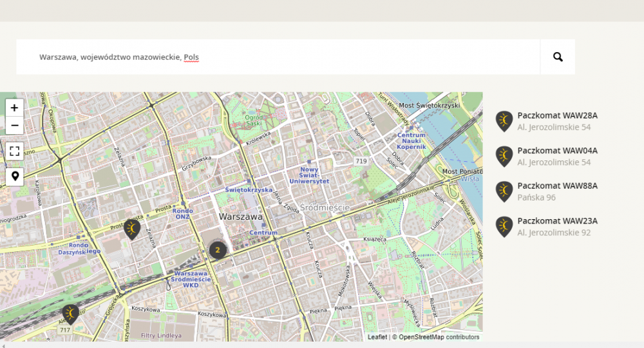This screenshot has height=348, width=644.
Task: Click the Ogród Saski park label
Action: 253,121
